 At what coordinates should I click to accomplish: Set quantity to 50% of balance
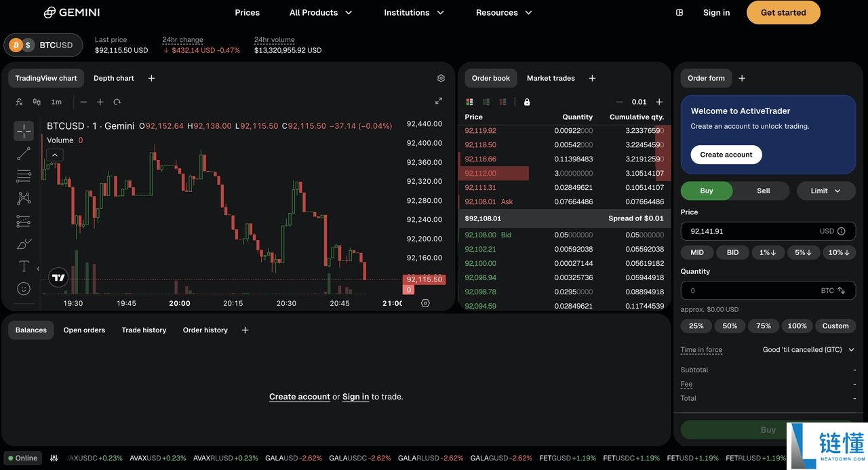coord(730,326)
